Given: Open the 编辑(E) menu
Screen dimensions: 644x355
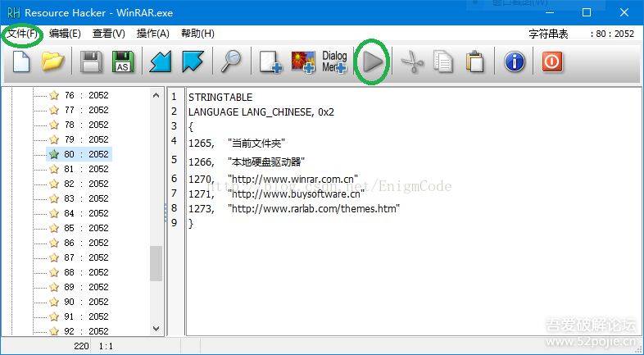Looking at the screenshot, I should click(x=65, y=34).
